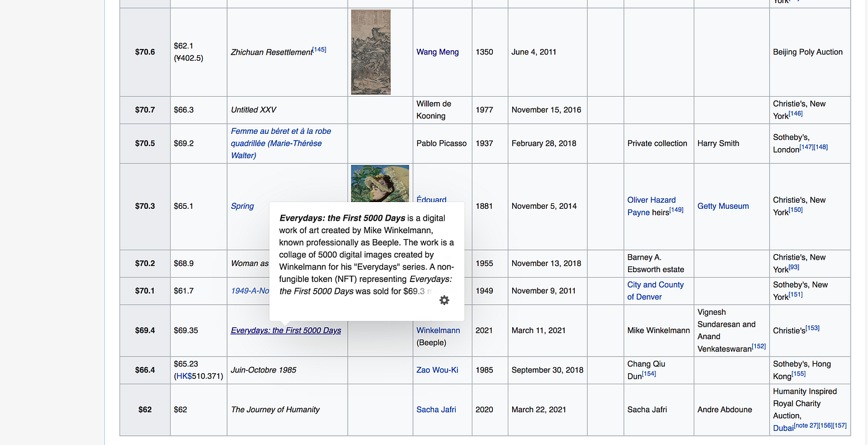Open citation 145 beside Zhichuan Resettlement

click(x=319, y=50)
